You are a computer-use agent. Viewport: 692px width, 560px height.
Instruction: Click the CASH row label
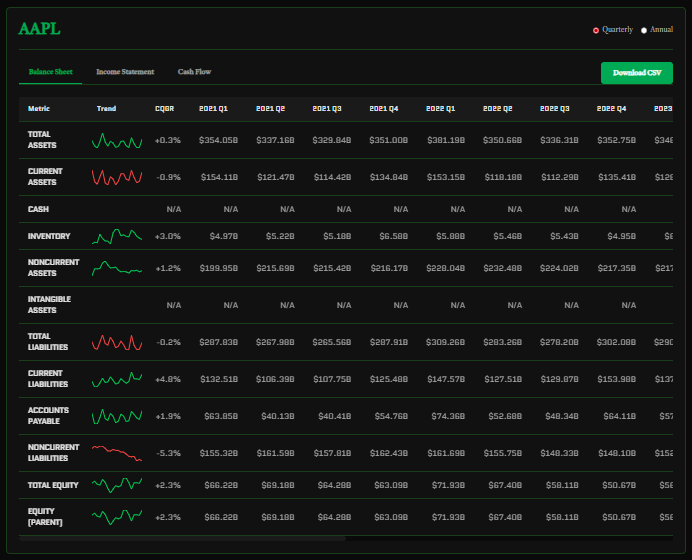pos(38,209)
